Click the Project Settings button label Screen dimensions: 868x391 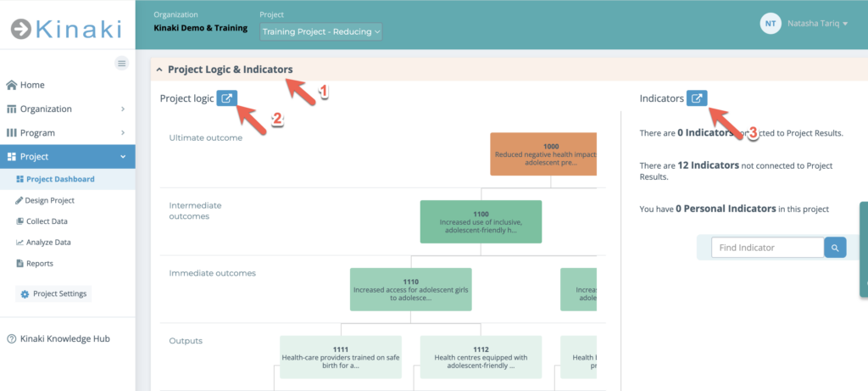tap(60, 294)
